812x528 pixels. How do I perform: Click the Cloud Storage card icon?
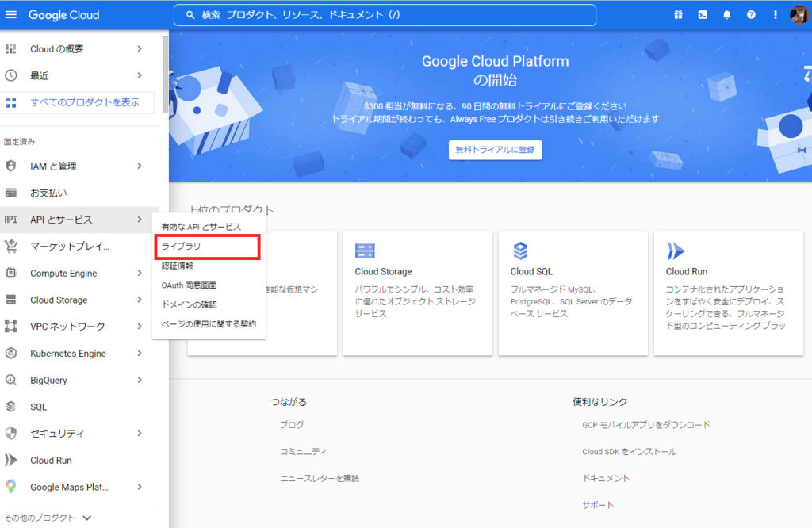click(365, 251)
